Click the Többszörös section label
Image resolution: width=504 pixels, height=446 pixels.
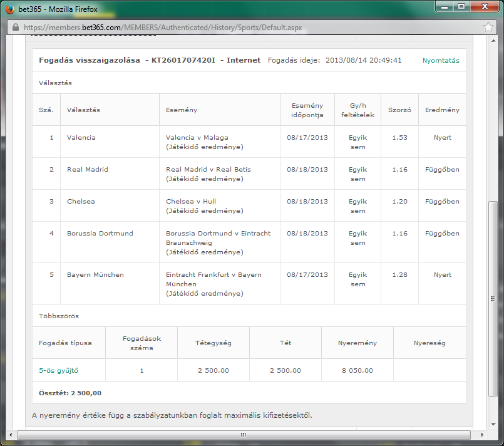click(59, 316)
